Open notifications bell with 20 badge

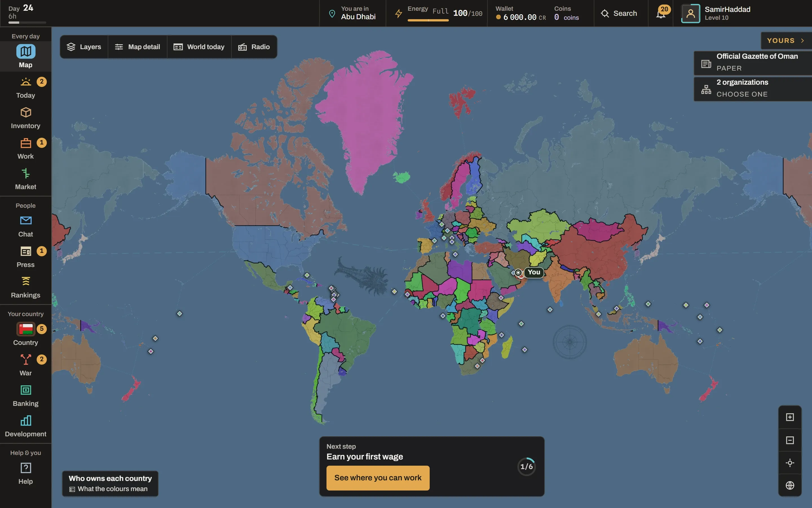661,13
